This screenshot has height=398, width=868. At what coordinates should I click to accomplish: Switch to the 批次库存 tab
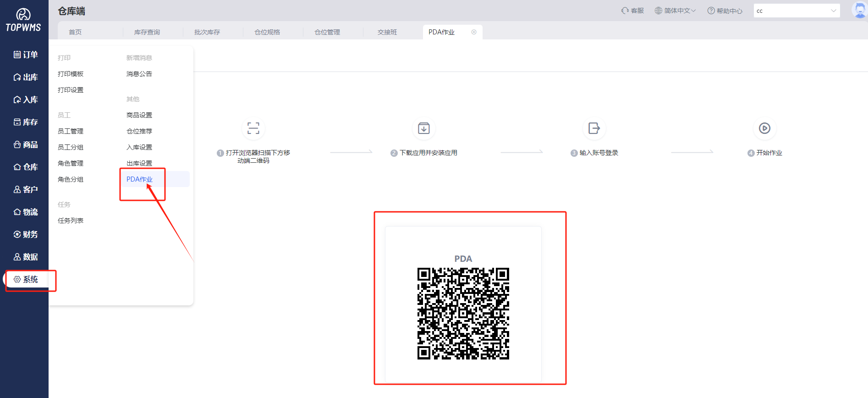[207, 32]
